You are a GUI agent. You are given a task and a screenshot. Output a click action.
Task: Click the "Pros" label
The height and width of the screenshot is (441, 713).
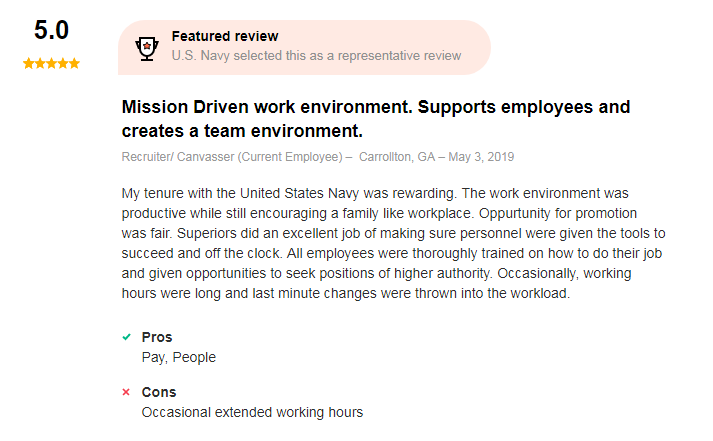[x=157, y=337]
